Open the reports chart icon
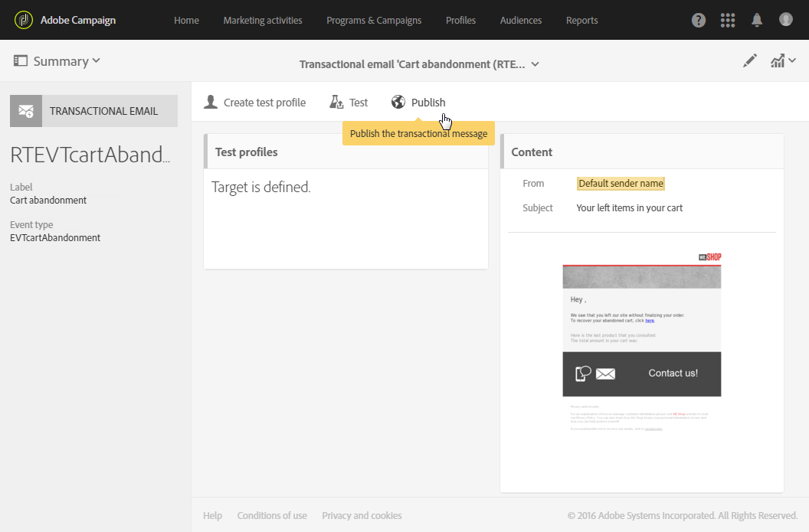 point(778,60)
